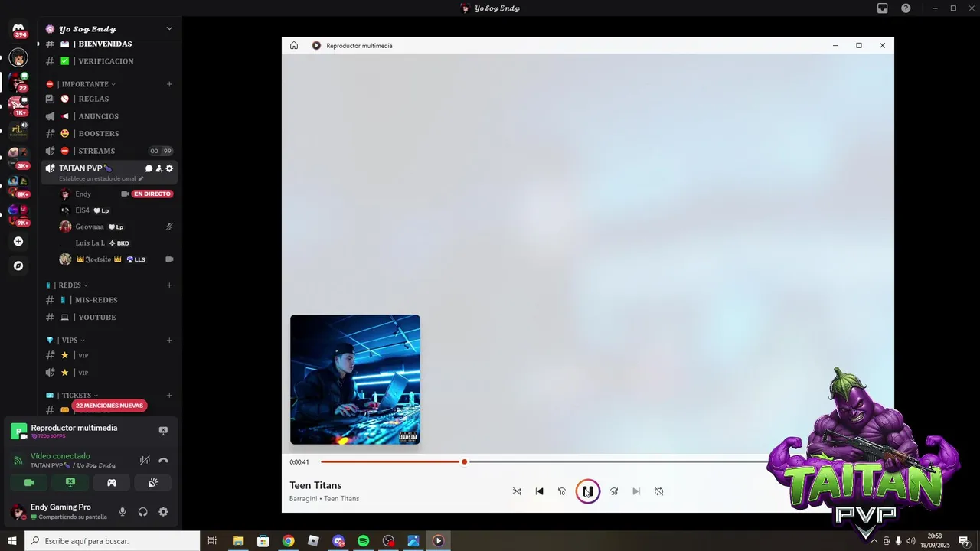The image size is (980, 551).
Task: Edit TAITAN PVP channel settings gear
Action: pos(170,168)
